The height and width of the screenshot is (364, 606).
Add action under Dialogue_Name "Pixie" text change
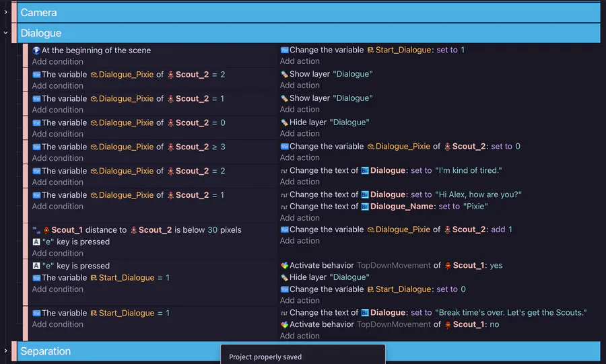click(x=300, y=218)
